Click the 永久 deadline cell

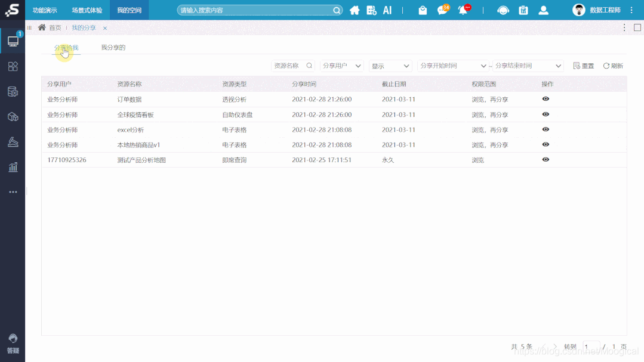(388, 160)
